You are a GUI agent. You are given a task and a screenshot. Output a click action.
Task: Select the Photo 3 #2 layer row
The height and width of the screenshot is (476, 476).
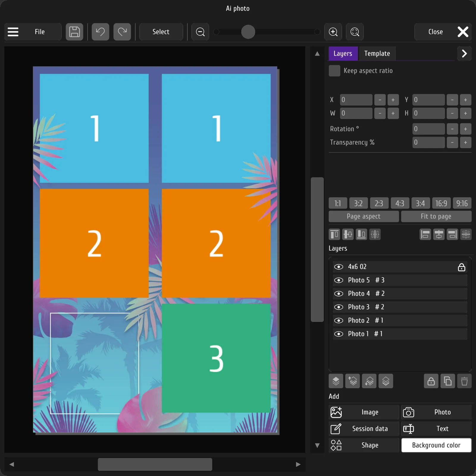tap(400, 307)
